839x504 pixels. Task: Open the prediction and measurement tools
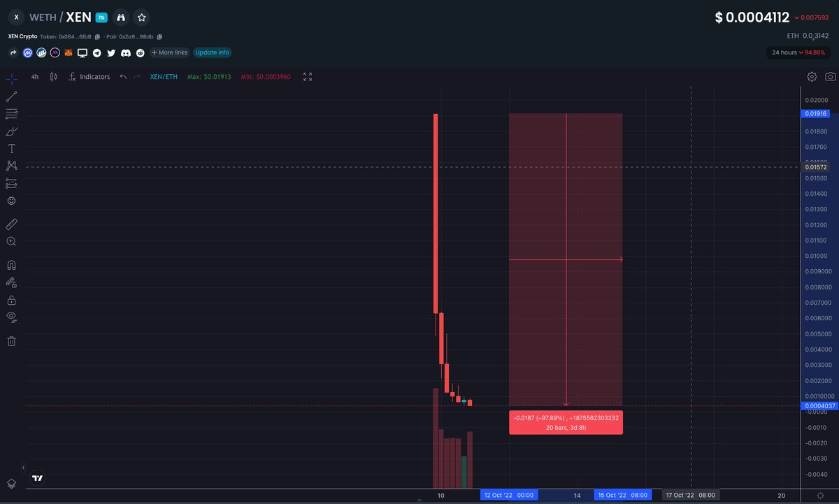click(11, 183)
